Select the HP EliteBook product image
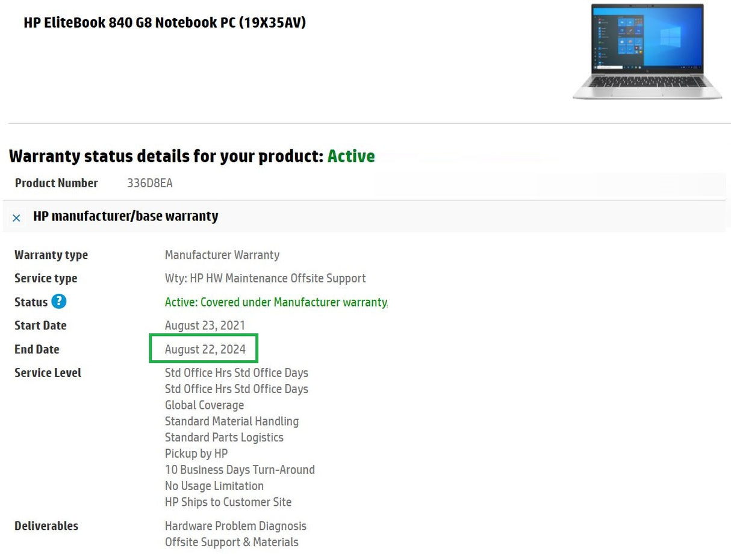The height and width of the screenshot is (560, 731). [646, 51]
